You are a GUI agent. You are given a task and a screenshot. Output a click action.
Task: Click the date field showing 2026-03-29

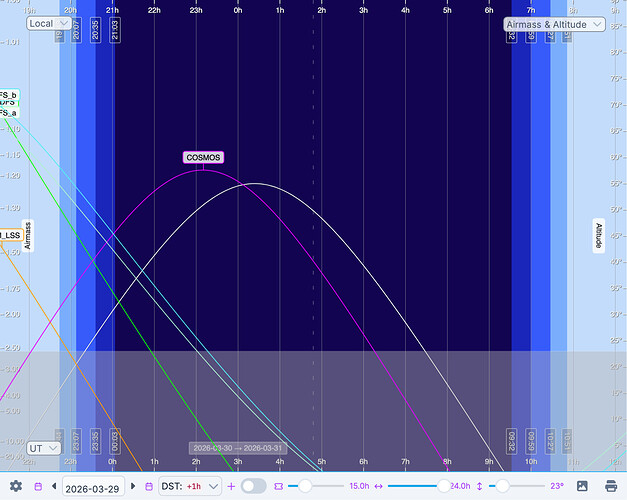pos(94,486)
